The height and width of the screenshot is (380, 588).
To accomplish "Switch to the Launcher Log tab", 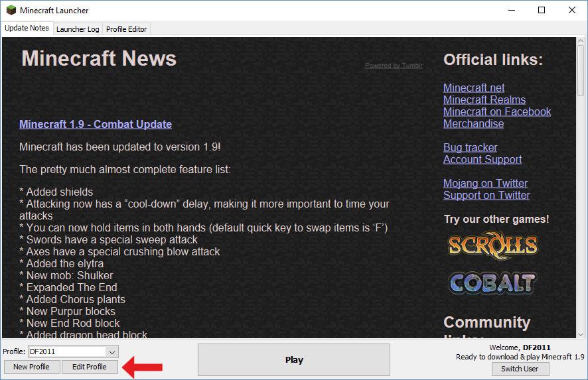I will [x=78, y=29].
